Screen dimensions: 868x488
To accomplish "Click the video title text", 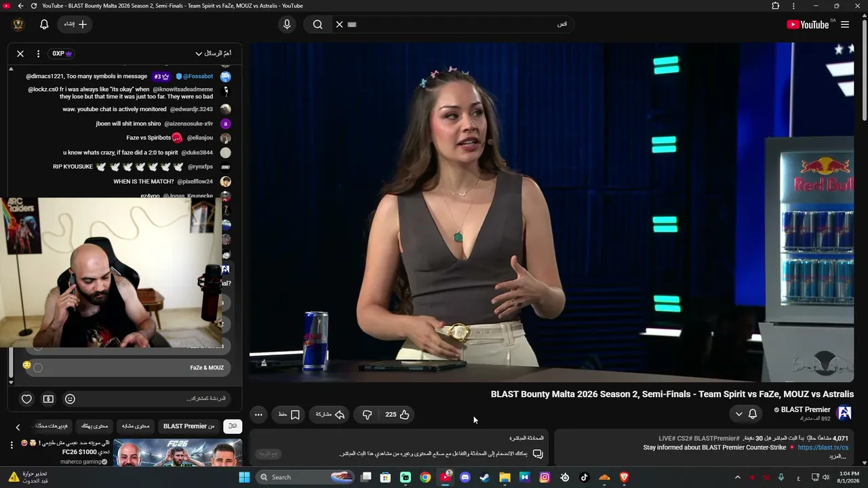I will (x=672, y=394).
